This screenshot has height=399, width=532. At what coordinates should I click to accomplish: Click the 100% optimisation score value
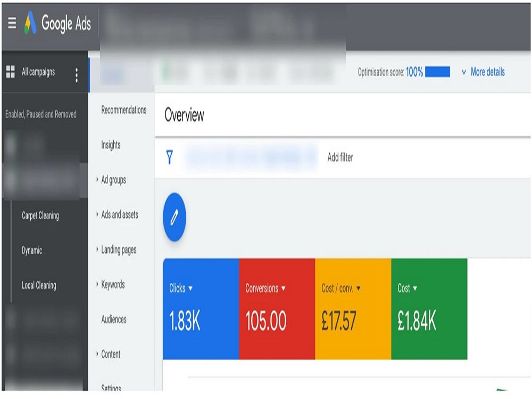[x=414, y=72]
